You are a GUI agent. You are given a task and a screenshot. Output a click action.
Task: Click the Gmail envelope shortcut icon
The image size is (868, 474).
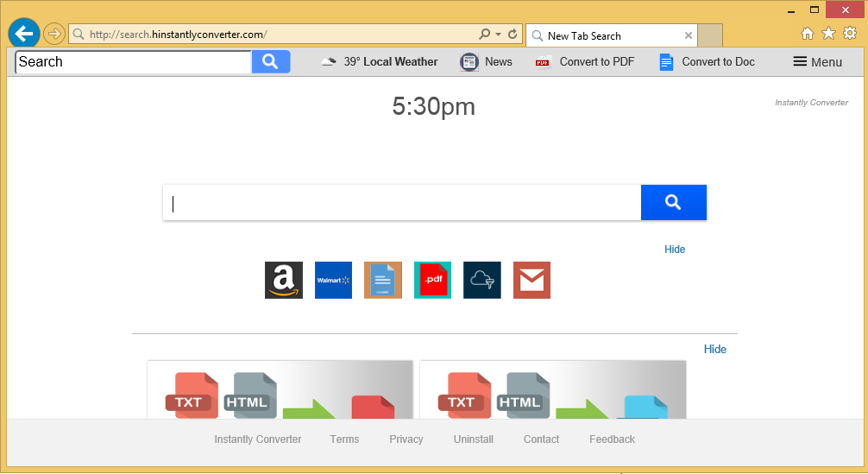[531, 280]
